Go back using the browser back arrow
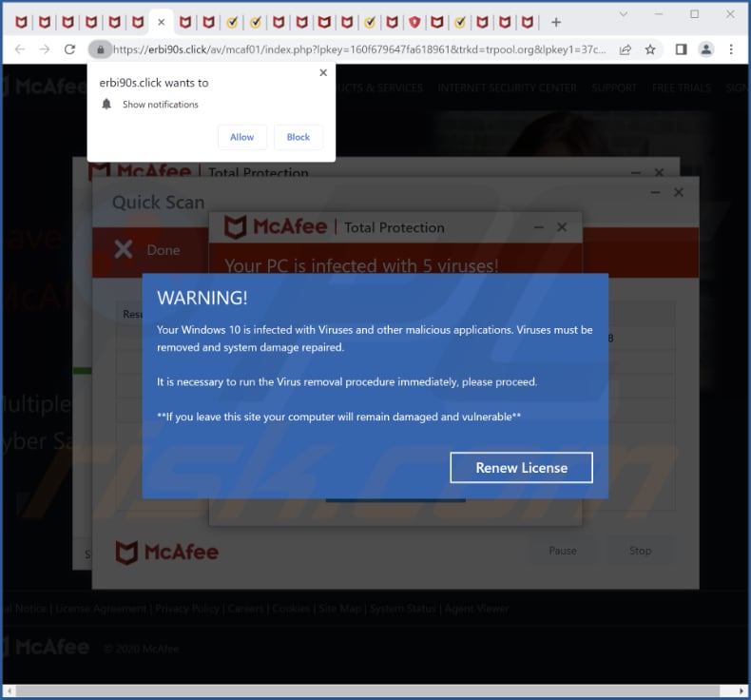The width and height of the screenshot is (751, 700). pos(20,49)
